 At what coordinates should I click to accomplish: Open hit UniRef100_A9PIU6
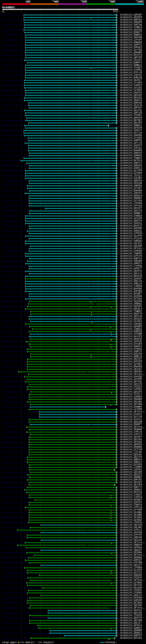tap(131, 25)
